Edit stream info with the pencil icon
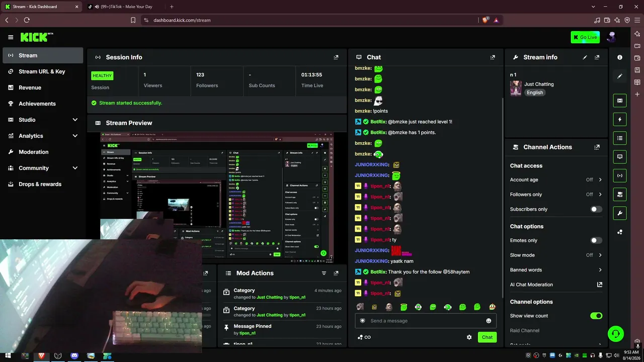 tap(585, 57)
